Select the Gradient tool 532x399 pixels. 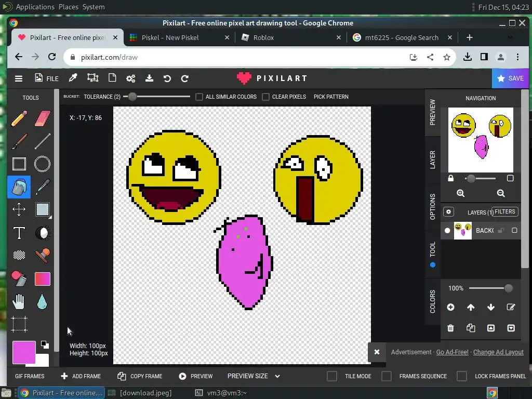pyautogui.click(x=43, y=279)
